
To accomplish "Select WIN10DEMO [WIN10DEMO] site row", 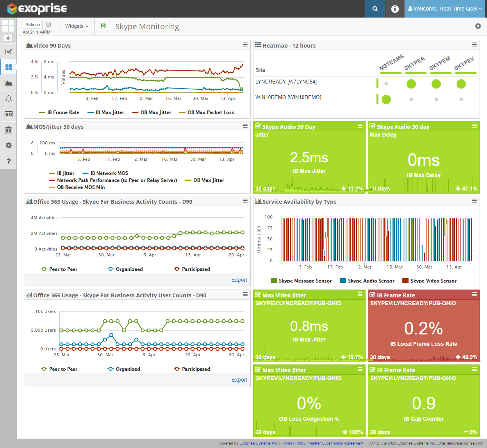I will tap(288, 98).
